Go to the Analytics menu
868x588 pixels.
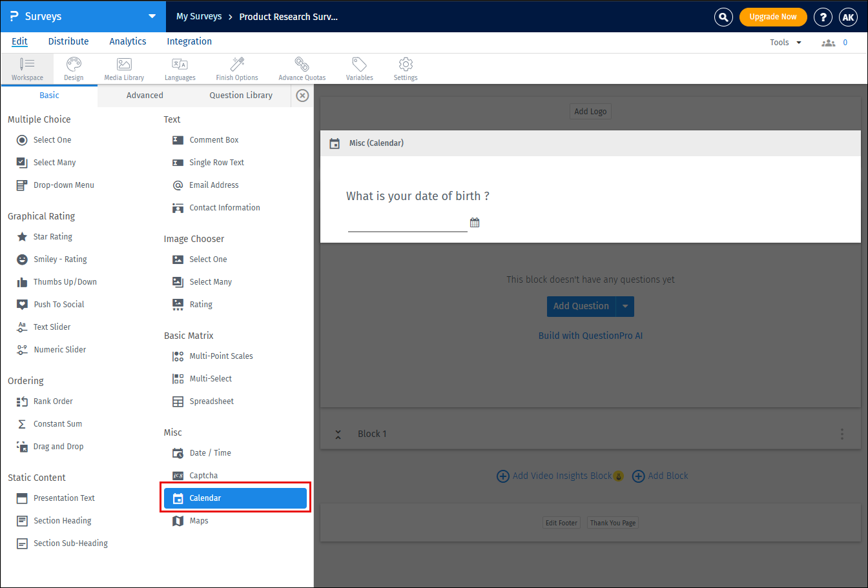point(128,41)
